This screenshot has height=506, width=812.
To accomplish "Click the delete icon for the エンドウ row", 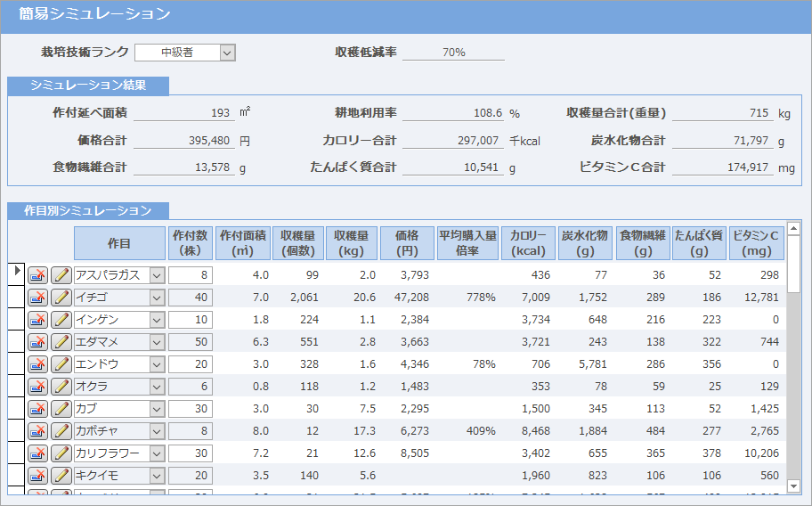I will click(x=38, y=364).
